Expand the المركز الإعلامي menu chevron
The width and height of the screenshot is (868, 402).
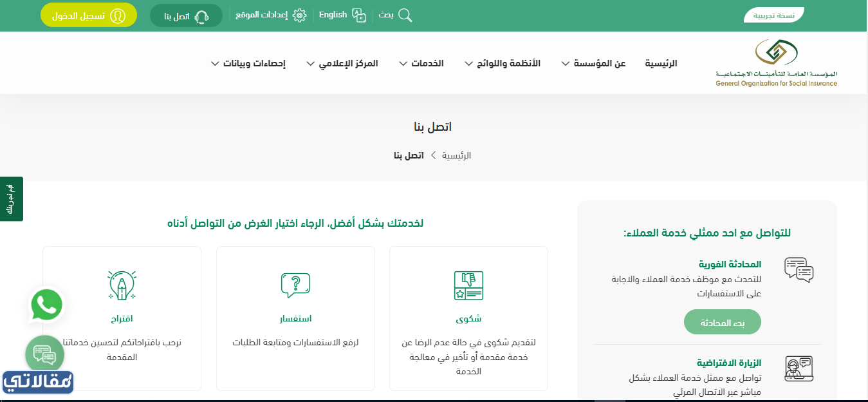click(x=310, y=64)
